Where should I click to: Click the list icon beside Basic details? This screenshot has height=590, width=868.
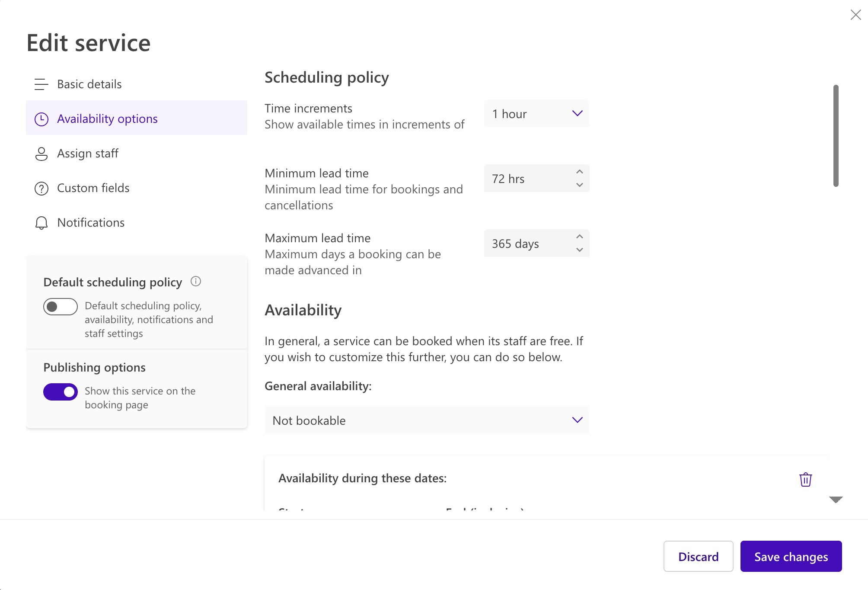pyautogui.click(x=41, y=84)
